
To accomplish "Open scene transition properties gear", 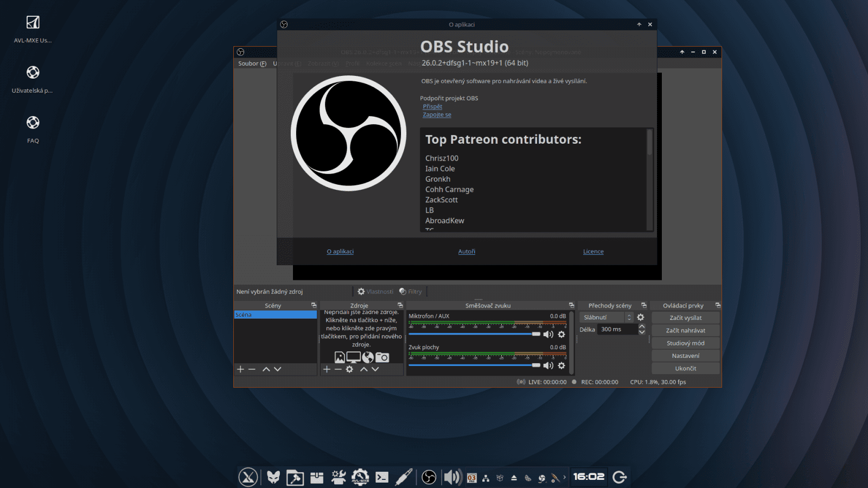I will pos(641,317).
